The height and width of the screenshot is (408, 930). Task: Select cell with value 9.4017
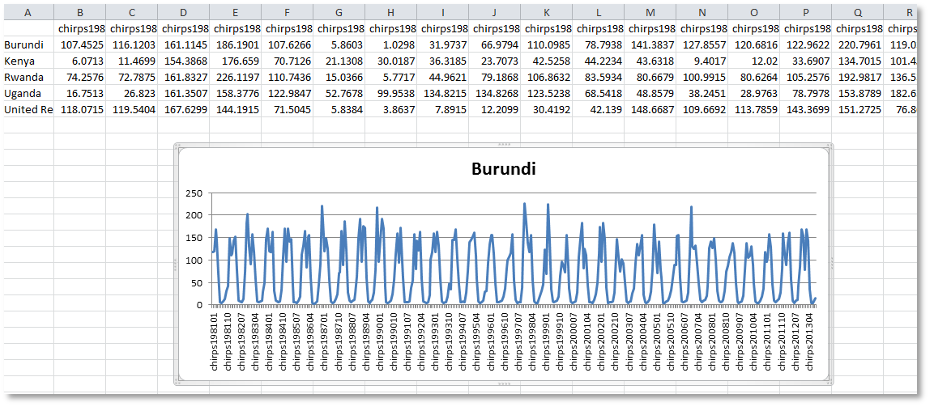(702, 61)
